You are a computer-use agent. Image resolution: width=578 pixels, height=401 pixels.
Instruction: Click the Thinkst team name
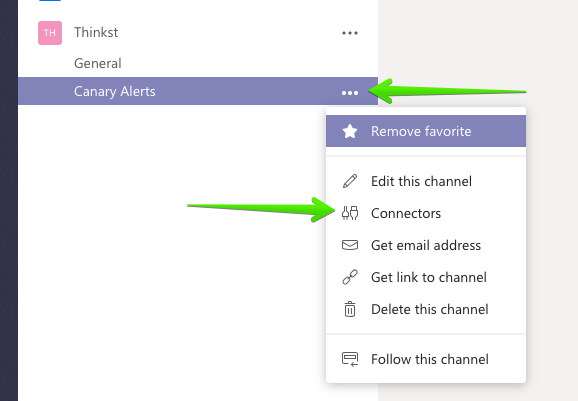point(96,32)
